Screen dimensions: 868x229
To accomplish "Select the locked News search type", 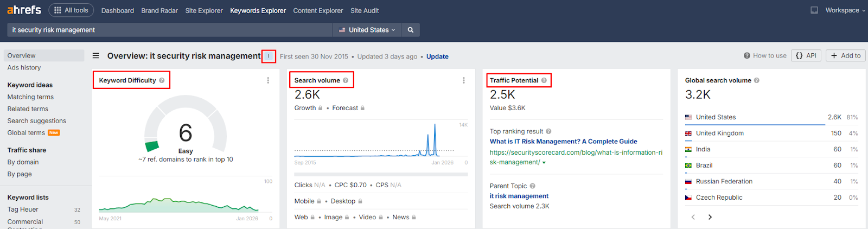I will (x=404, y=217).
